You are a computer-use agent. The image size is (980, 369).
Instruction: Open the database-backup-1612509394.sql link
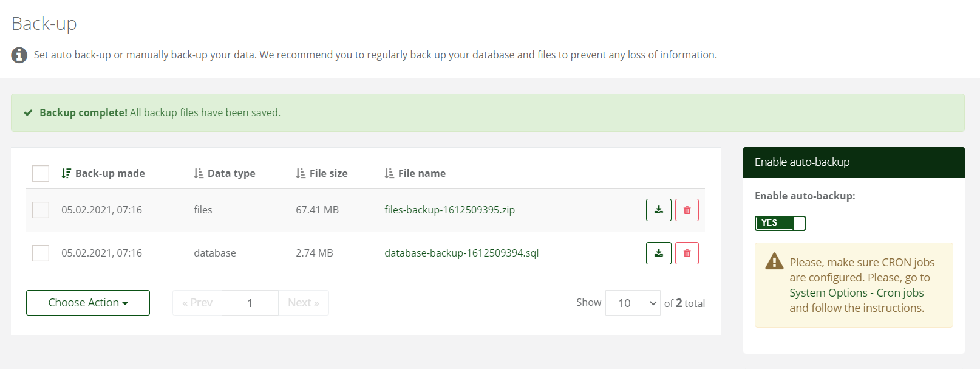coord(461,253)
